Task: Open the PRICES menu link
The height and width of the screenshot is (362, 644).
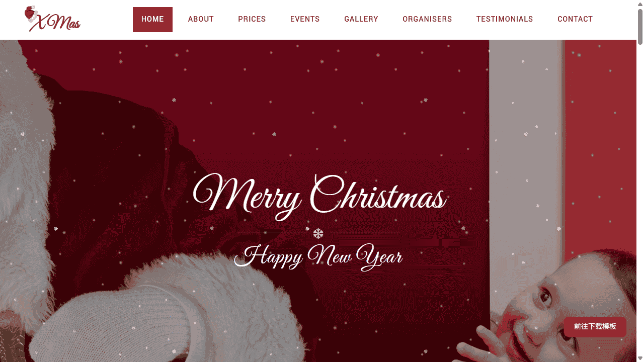Action: point(252,19)
